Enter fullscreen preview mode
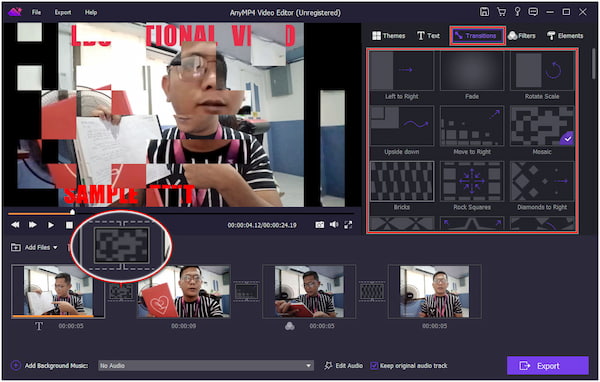This screenshot has width=600, height=382. pos(348,225)
